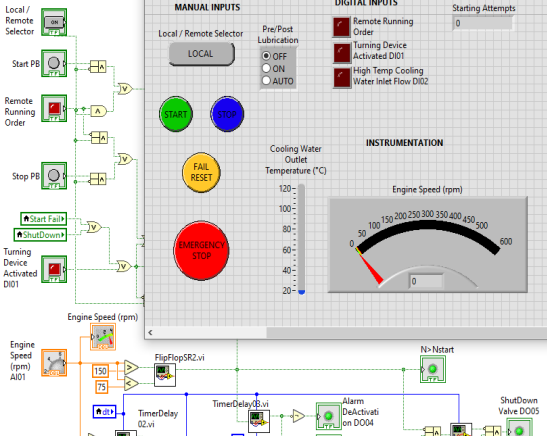Click the numeric constant 150
The width and height of the screenshot is (547, 436).
(x=100, y=371)
